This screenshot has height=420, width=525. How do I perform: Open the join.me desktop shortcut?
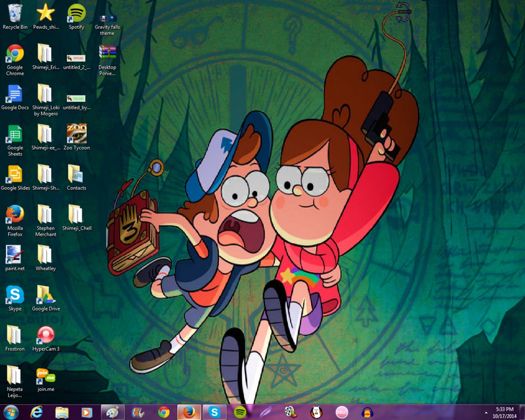pyautogui.click(x=46, y=375)
